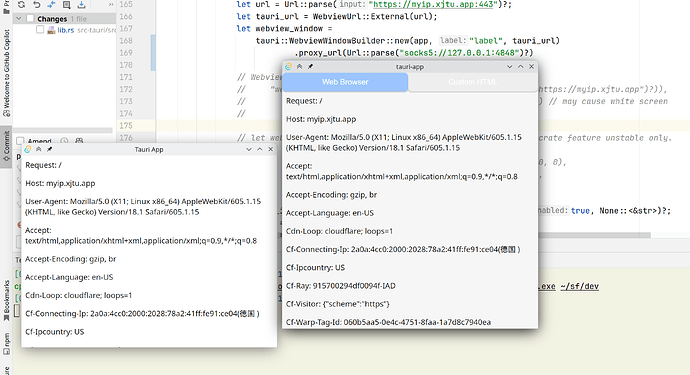Click the tauri-app window title text
The height and width of the screenshot is (375, 690).
[410, 67]
